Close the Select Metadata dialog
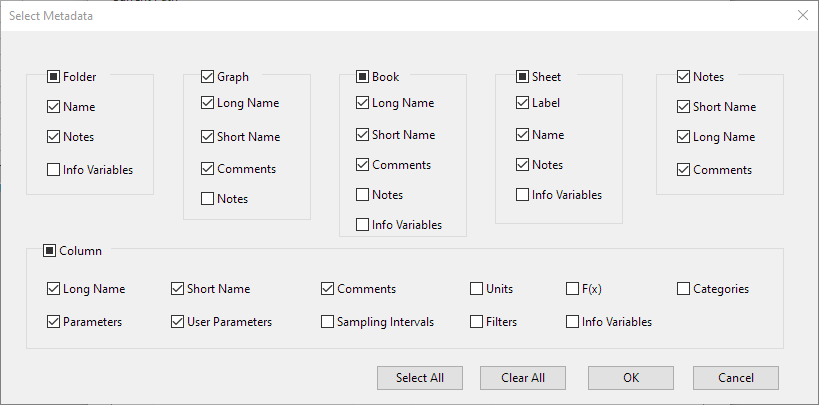This screenshot has height=405, width=819. [x=802, y=15]
